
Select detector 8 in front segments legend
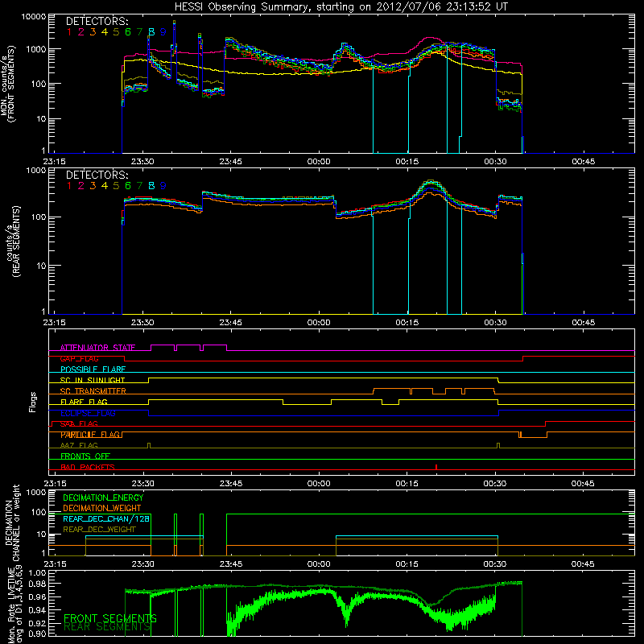[151, 32]
